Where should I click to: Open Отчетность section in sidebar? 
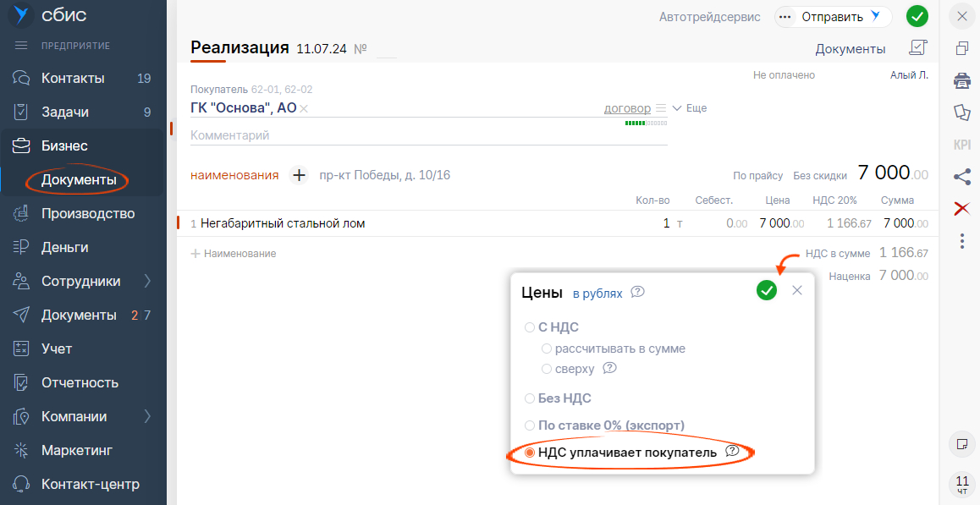[80, 382]
